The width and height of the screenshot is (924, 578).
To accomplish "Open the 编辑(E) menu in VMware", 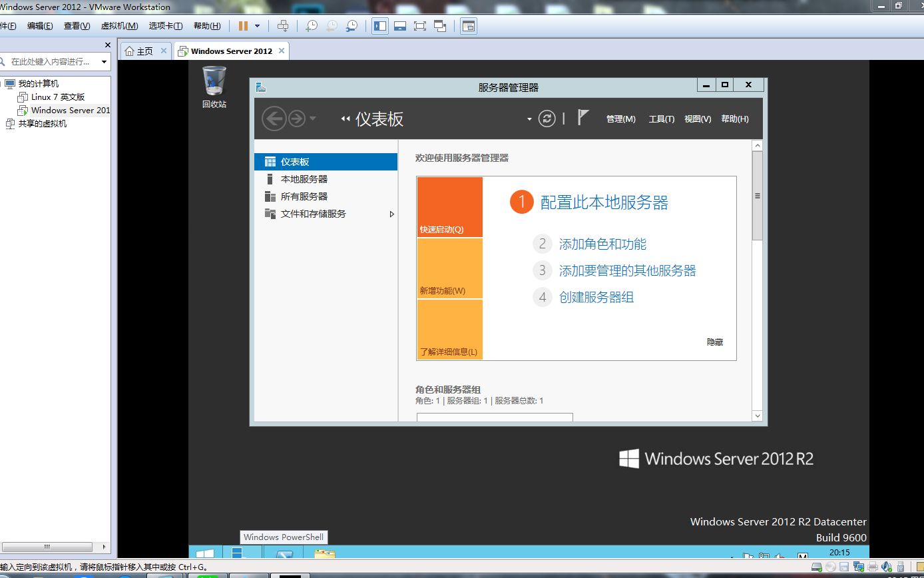I will (40, 26).
